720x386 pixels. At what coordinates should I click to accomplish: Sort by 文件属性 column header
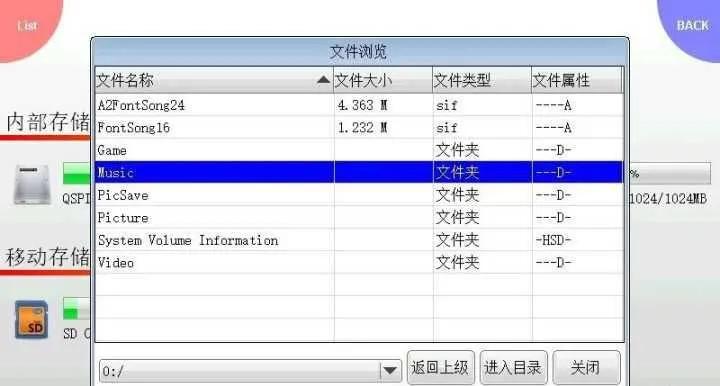click(x=577, y=80)
